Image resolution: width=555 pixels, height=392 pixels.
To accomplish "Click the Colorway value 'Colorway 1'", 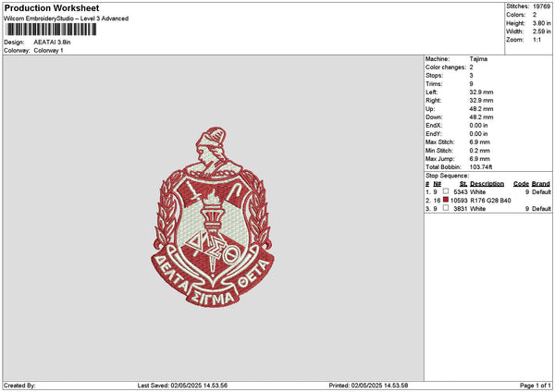I will [x=48, y=51].
